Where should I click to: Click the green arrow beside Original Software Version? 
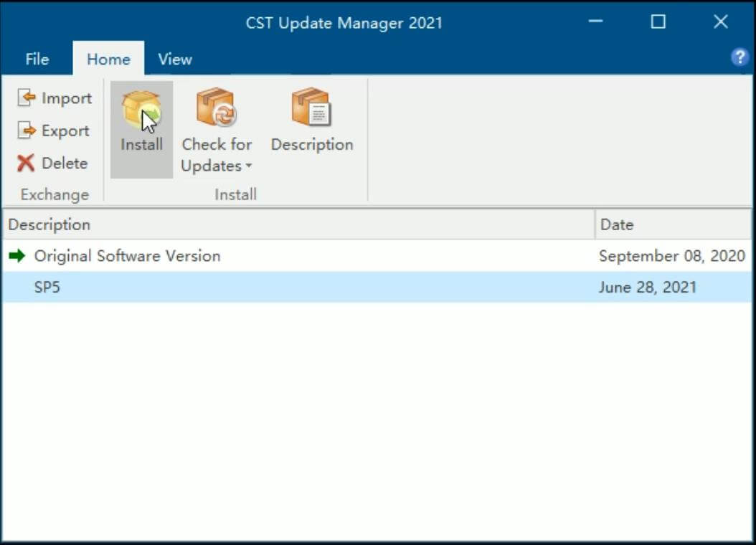[x=17, y=256]
